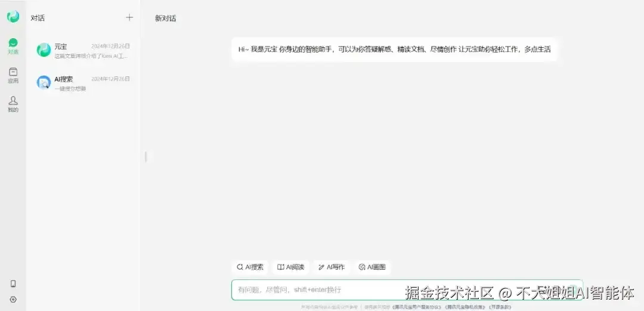Viewport: 644px width, 311px height.
Task: Select the AI写作 quick action button
Action: 332,267
